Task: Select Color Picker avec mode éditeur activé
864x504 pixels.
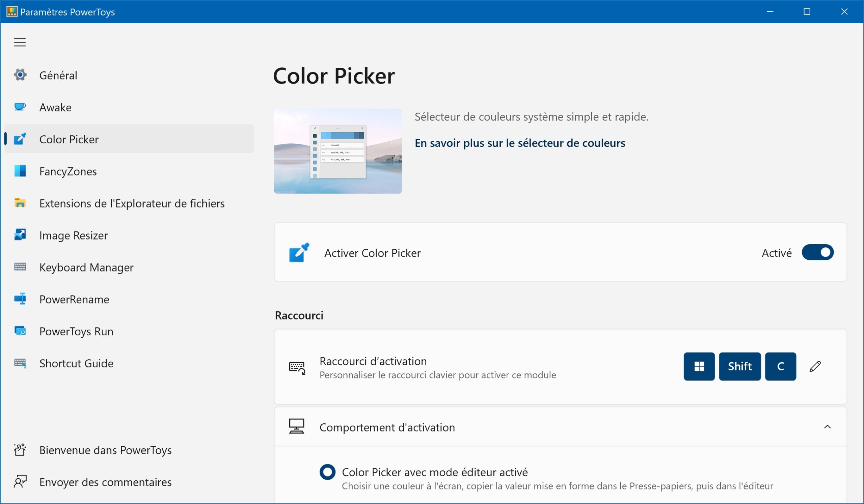Action: point(327,472)
